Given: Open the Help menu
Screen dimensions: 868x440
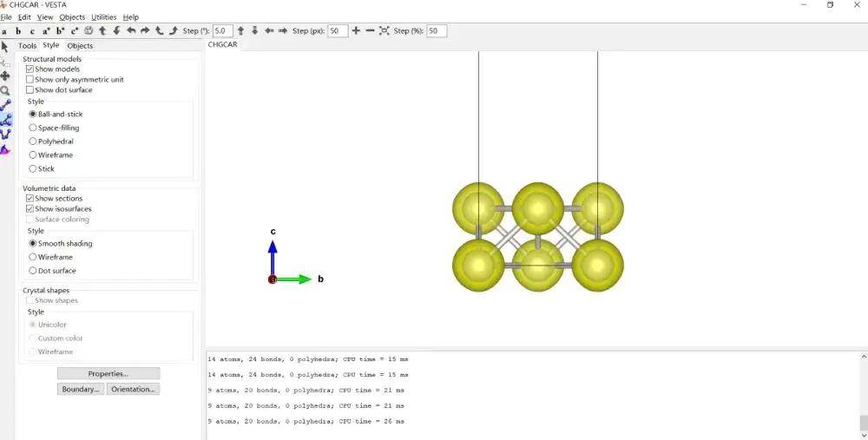Looking at the screenshot, I should pos(131,17).
